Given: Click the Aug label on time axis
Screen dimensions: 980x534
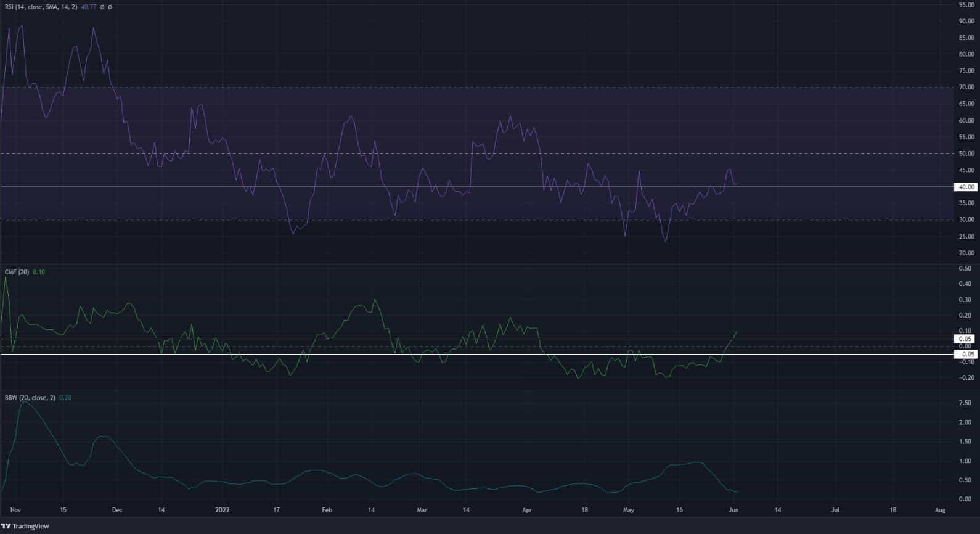Looking at the screenshot, I should (940, 510).
